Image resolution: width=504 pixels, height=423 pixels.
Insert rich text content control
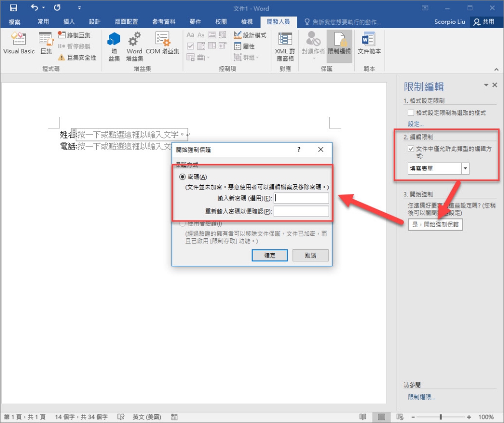click(x=191, y=35)
